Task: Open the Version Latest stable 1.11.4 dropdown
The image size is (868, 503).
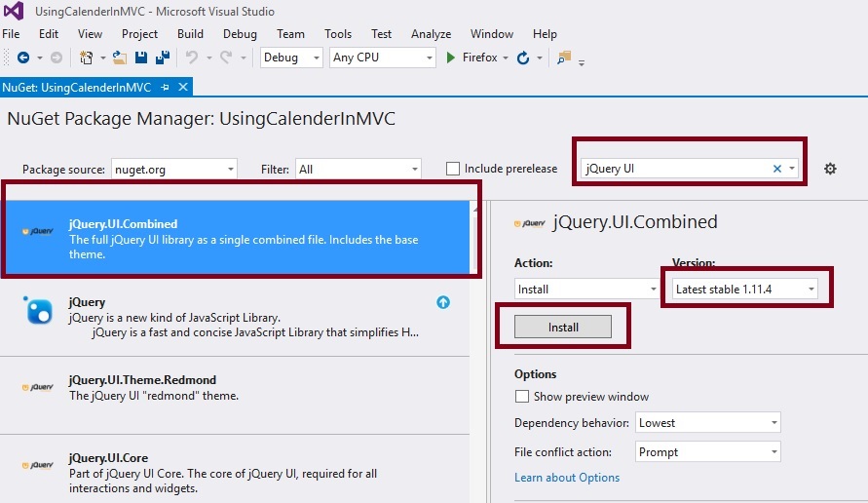Action: tap(745, 289)
